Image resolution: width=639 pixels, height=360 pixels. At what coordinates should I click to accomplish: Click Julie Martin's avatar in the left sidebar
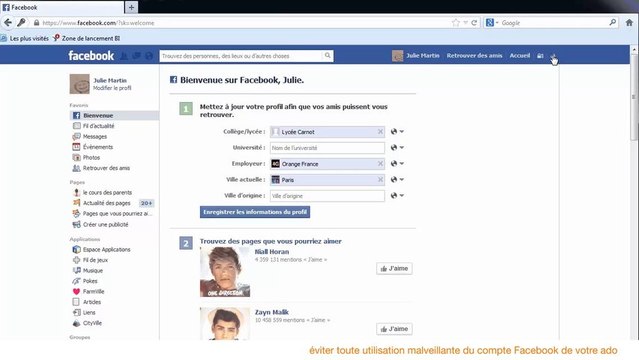click(79, 84)
